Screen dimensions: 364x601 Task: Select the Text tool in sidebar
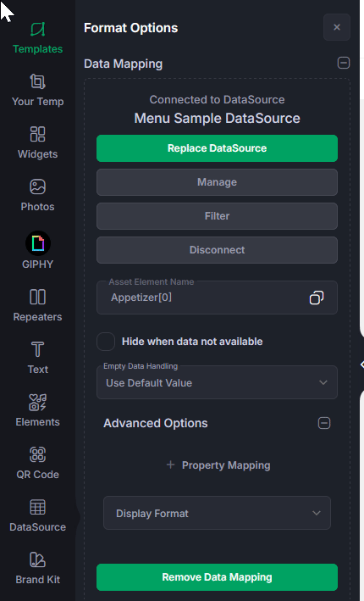pyautogui.click(x=37, y=358)
